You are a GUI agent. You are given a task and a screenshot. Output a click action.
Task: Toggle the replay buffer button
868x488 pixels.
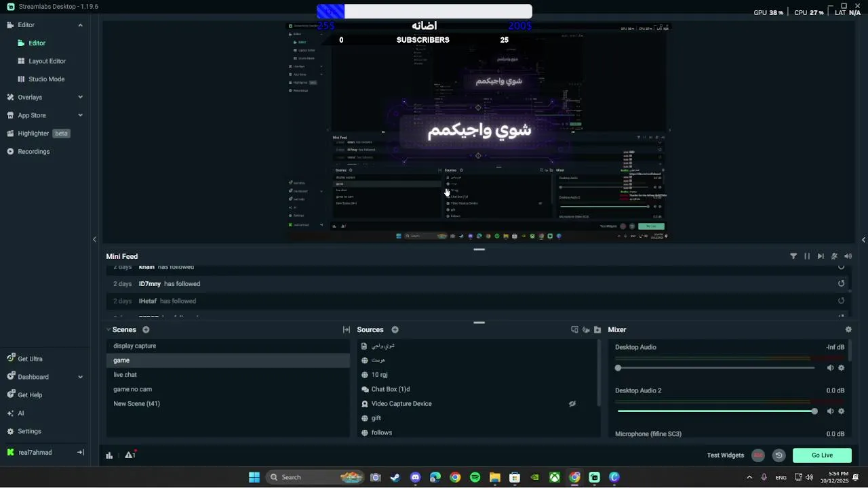(x=778, y=455)
